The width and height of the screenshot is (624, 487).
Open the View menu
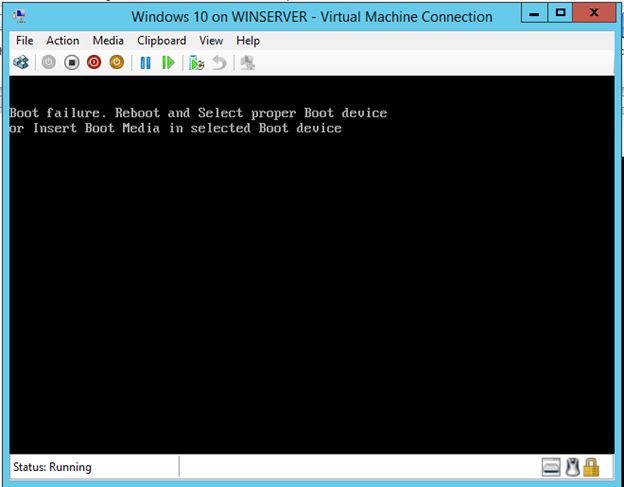point(211,41)
